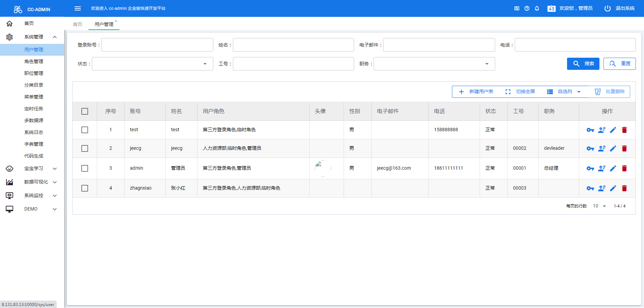Open 定时任务 in the sidebar
Image resolution: width=644 pixels, height=308 pixels.
[34, 109]
